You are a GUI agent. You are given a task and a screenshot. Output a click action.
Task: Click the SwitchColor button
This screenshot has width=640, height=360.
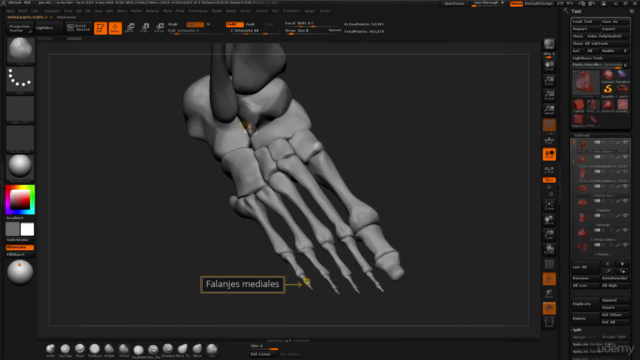coord(20,240)
